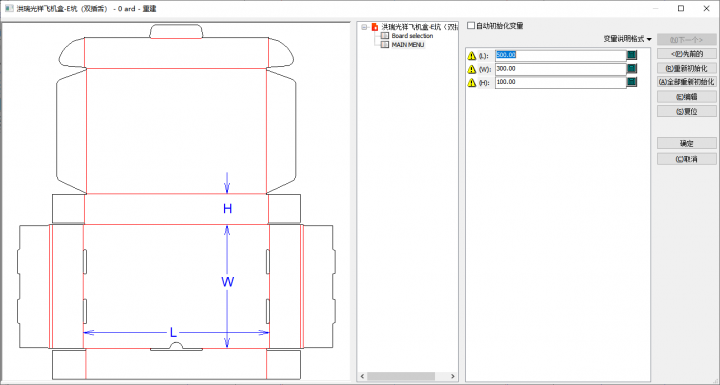
Task: Enable the 自动初始化变量 checkbox
Action: click(x=471, y=26)
